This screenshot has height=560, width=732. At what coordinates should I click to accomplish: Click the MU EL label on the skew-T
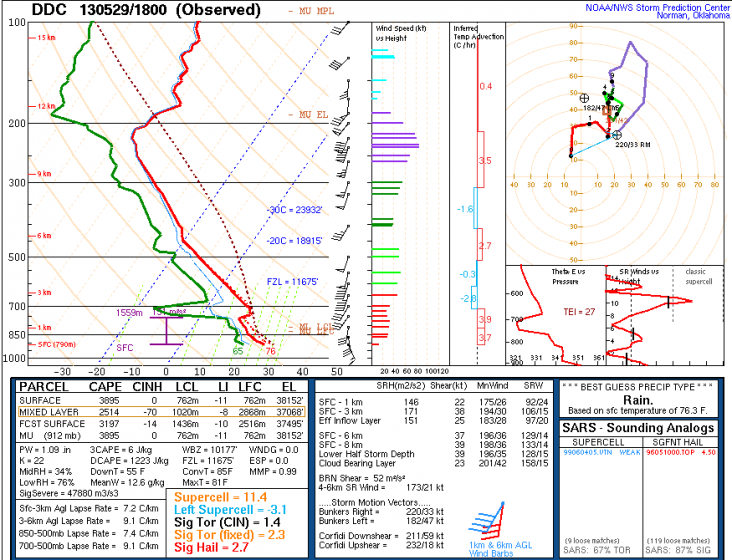(308, 114)
